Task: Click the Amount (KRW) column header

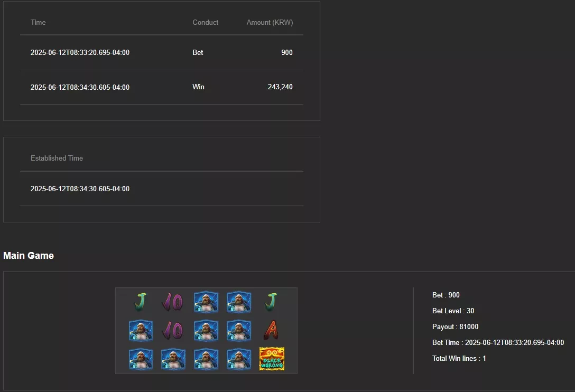Action: pos(270,22)
